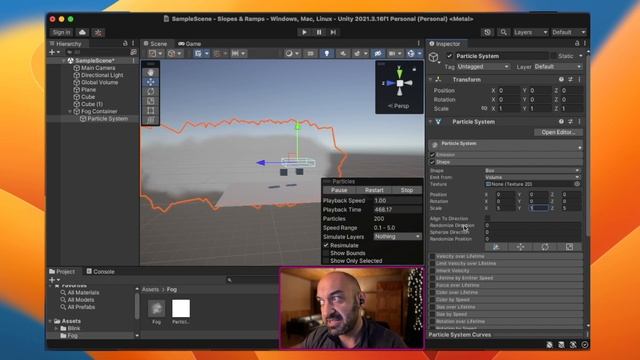The width and height of the screenshot is (640, 360).
Task: Select the Project tab
Action: point(62,271)
